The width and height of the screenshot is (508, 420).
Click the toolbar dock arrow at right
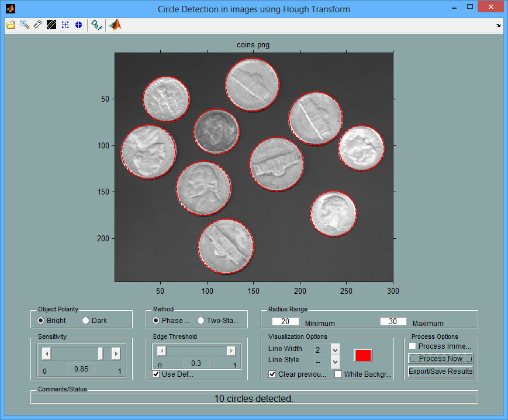498,25
